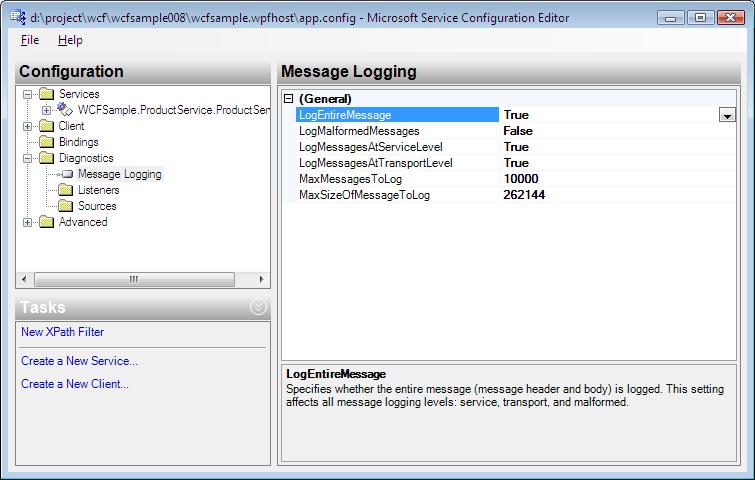Select the Advanced tree item
The width and height of the screenshot is (755, 480).
click(83, 222)
